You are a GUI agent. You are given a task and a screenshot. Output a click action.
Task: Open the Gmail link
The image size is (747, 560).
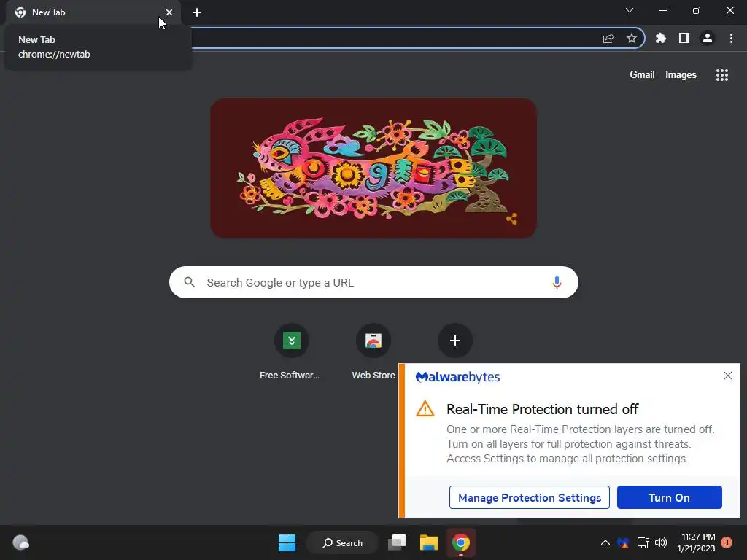click(642, 75)
